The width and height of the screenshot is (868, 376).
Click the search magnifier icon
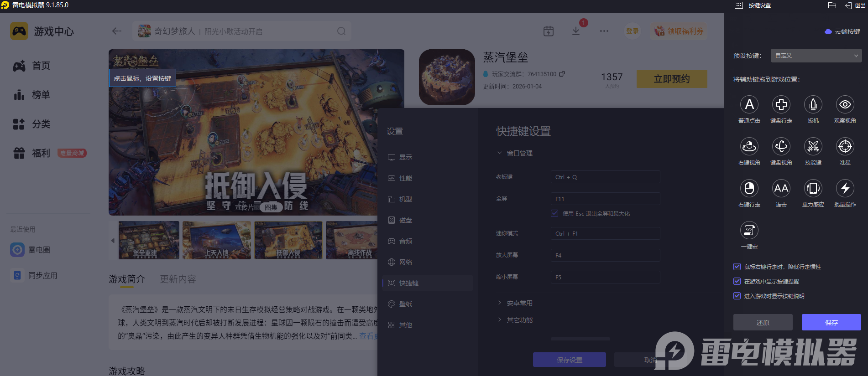(341, 31)
